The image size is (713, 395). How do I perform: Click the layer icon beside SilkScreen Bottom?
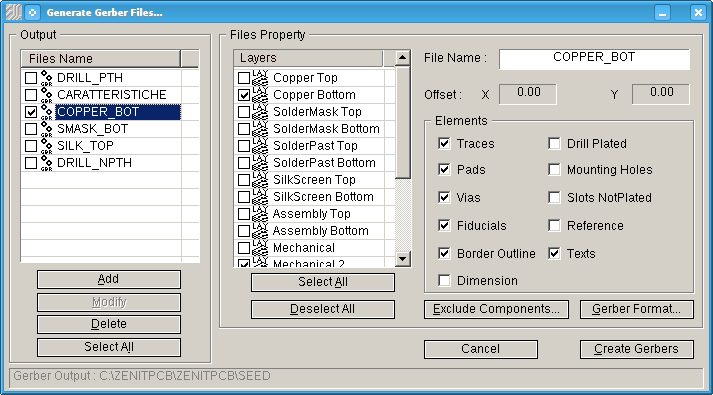tap(260, 197)
